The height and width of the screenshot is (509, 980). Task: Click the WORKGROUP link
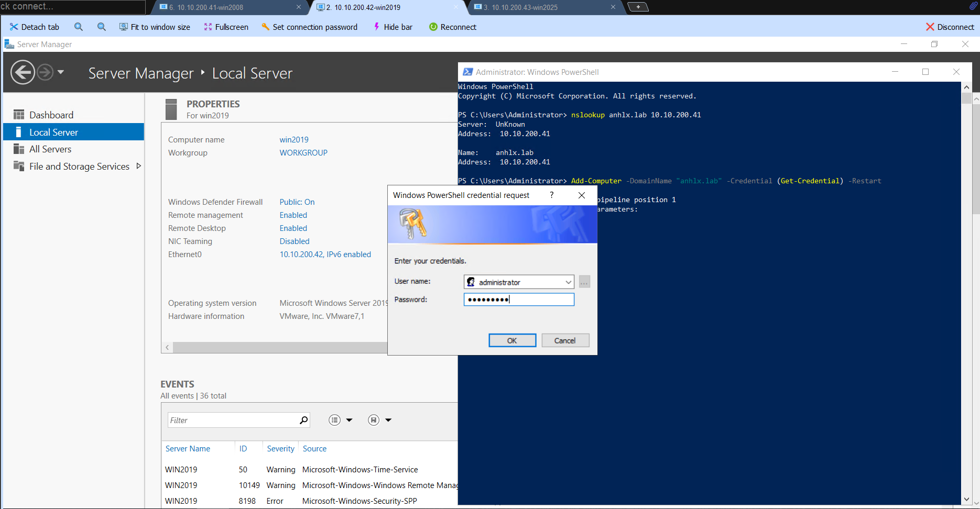pos(303,153)
